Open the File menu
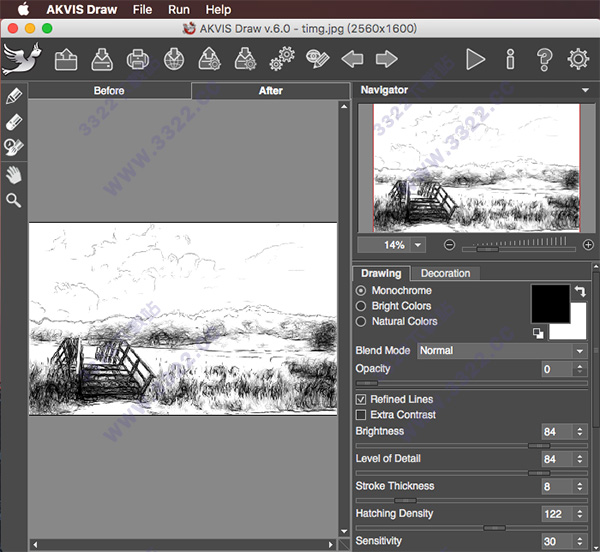600x552 pixels. point(142,9)
